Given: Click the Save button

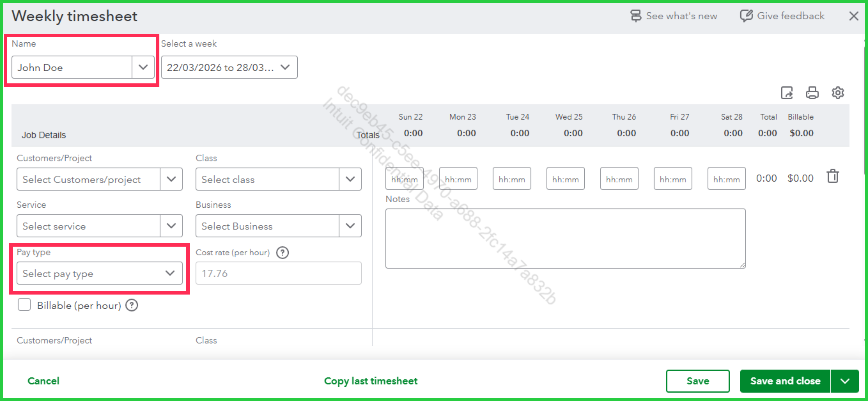Looking at the screenshot, I should pyautogui.click(x=698, y=381).
